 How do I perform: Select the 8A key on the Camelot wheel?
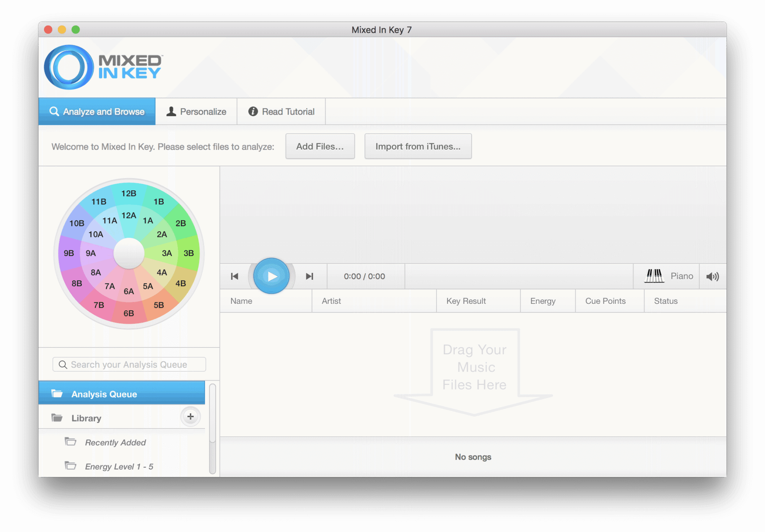(96, 272)
